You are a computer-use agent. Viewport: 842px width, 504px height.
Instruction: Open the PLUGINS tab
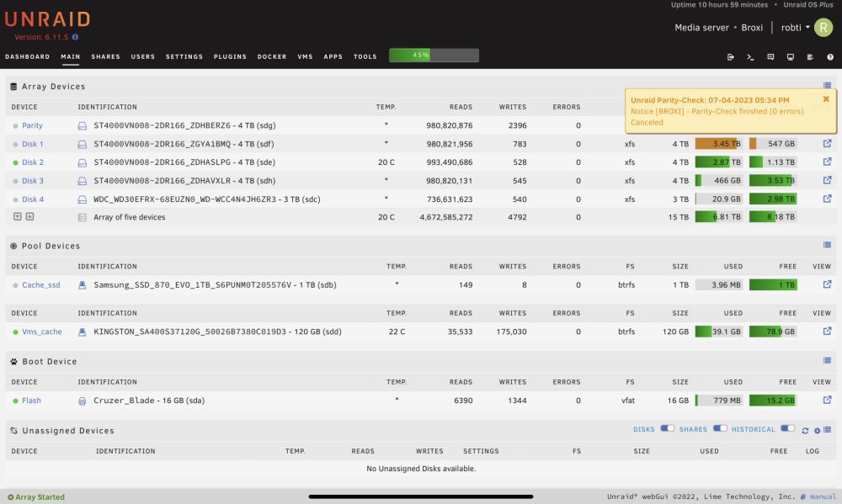click(230, 56)
